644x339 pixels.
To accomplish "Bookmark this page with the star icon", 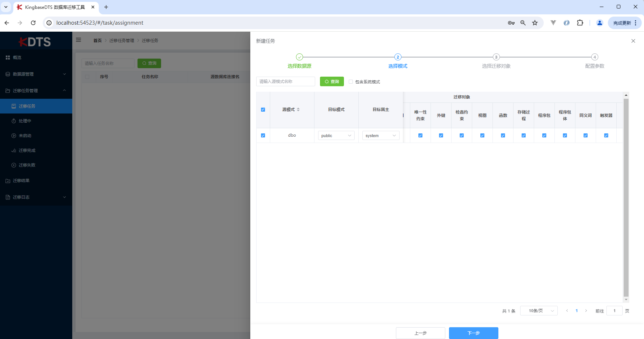I will (535, 23).
